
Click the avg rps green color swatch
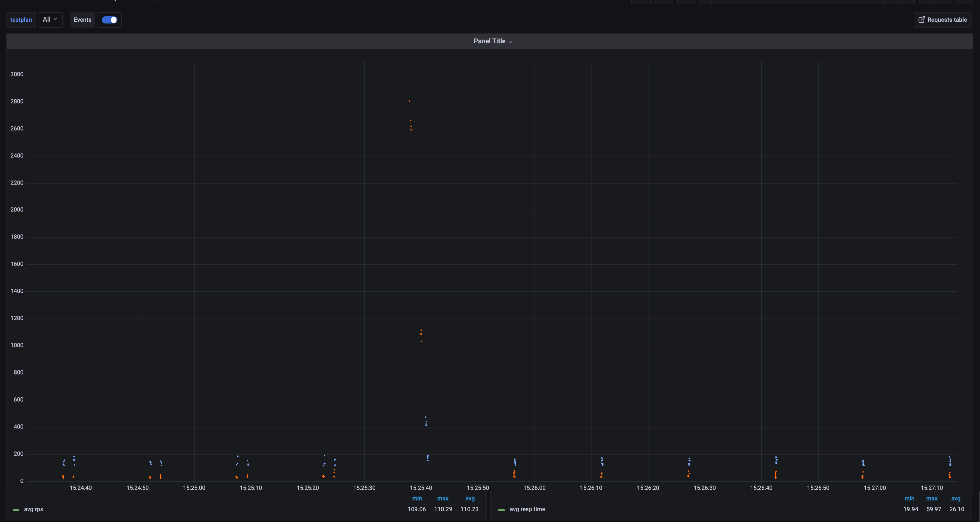pyautogui.click(x=16, y=510)
